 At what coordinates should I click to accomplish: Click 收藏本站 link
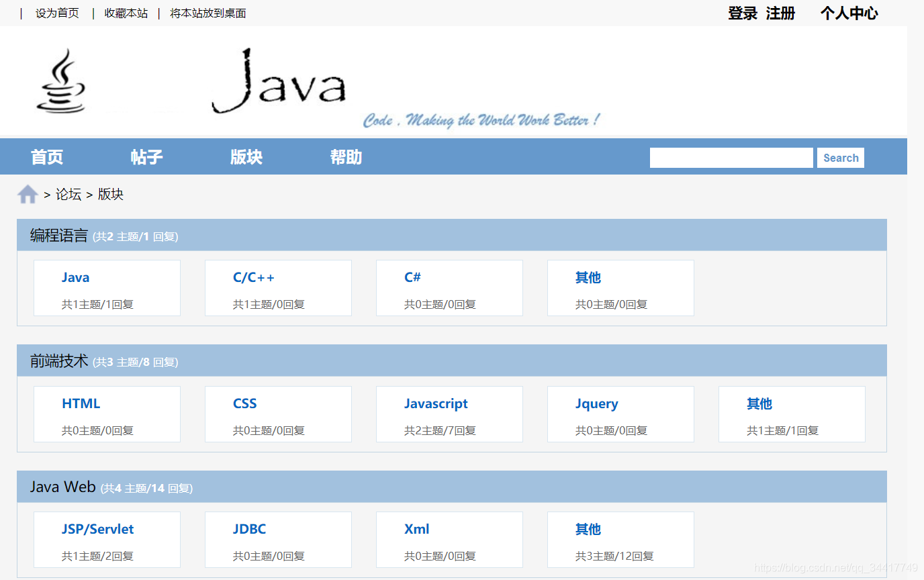126,13
